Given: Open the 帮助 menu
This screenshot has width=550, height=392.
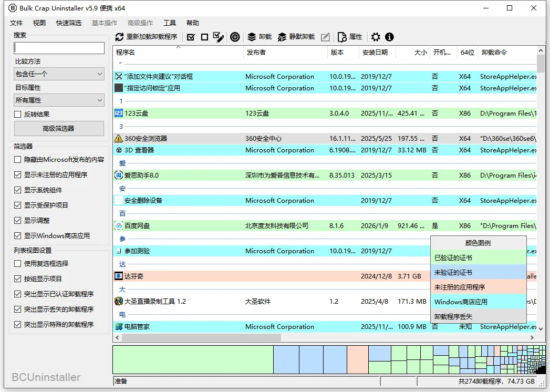Looking at the screenshot, I should (193, 23).
